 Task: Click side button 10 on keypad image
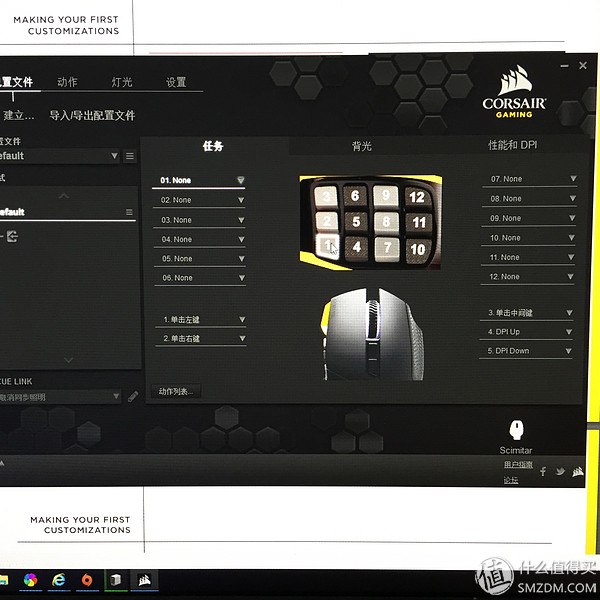tap(418, 249)
